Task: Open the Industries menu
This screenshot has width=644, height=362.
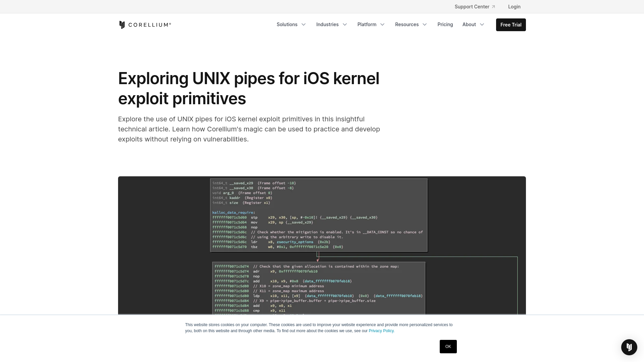Action: pyautogui.click(x=332, y=24)
